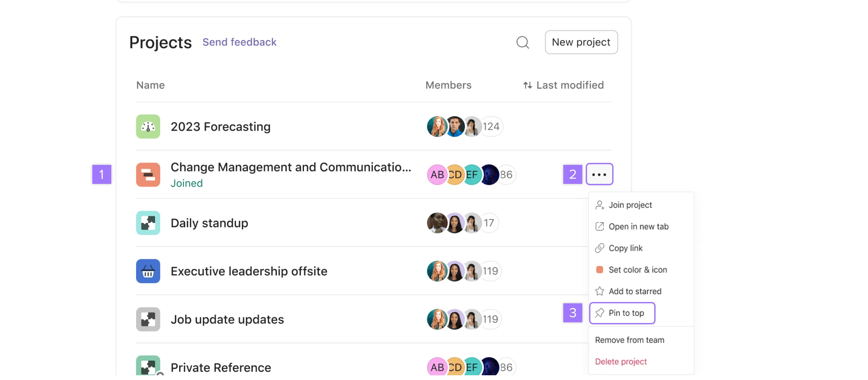
Task: Open the Send feedback link
Action: (239, 42)
